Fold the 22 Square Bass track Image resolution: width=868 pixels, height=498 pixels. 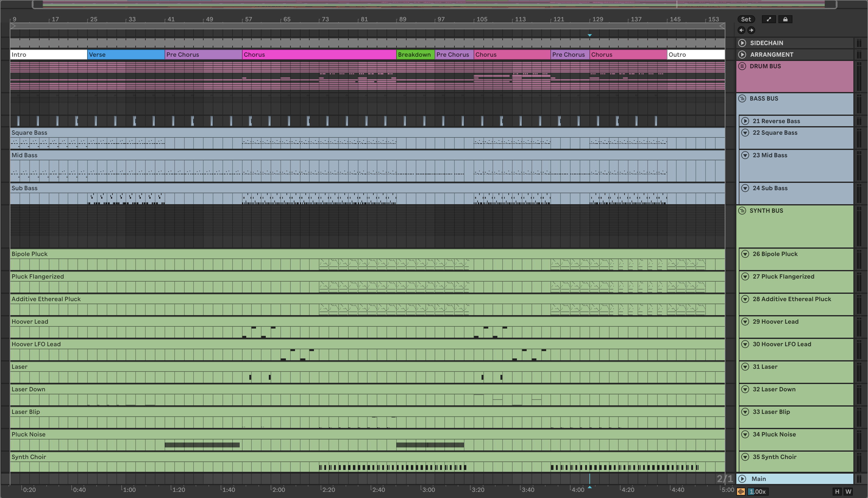click(x=745, y=133)
